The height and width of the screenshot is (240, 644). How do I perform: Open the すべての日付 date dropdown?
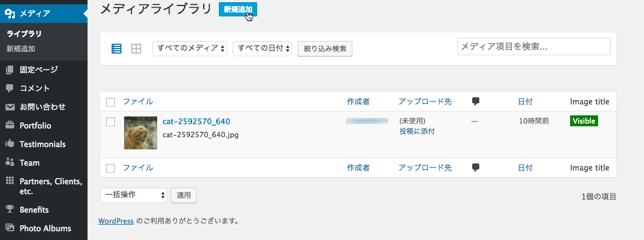[262, 49]
